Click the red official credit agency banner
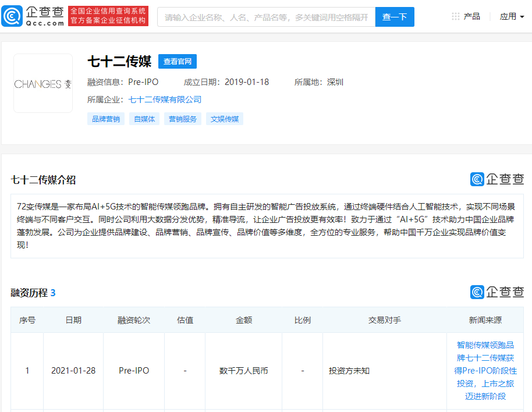Screen dimensions: 532x412 click(x=108, y=16)
